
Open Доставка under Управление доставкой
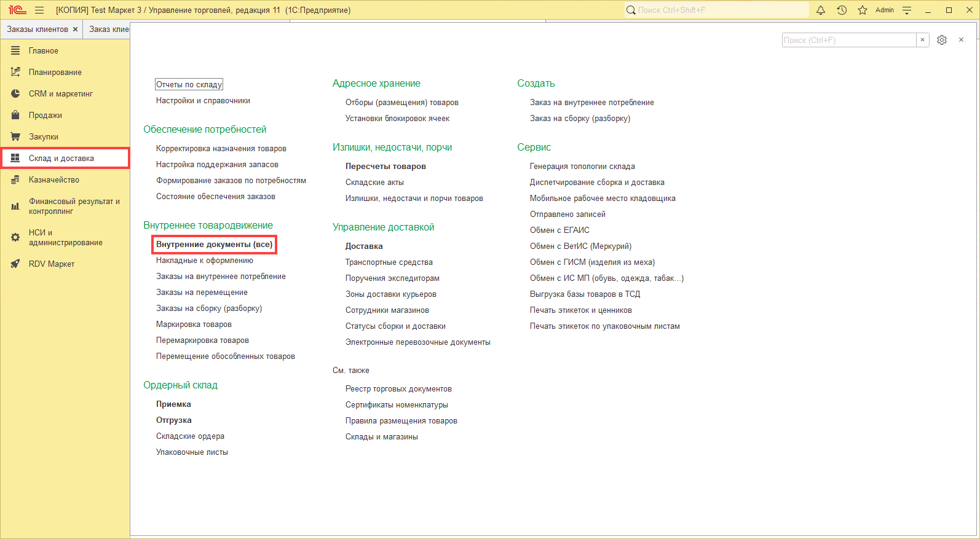click(x=364, y=246)
